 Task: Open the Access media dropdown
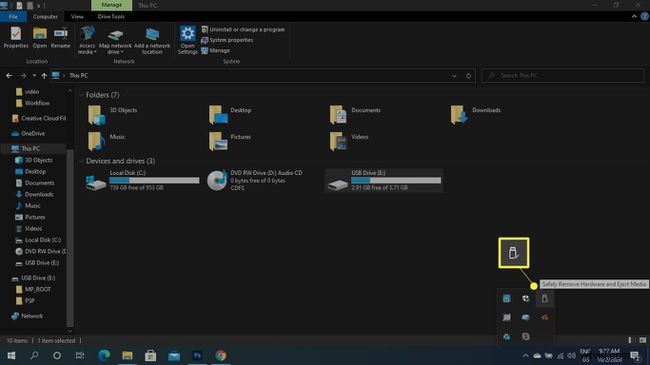coord(87,40)
